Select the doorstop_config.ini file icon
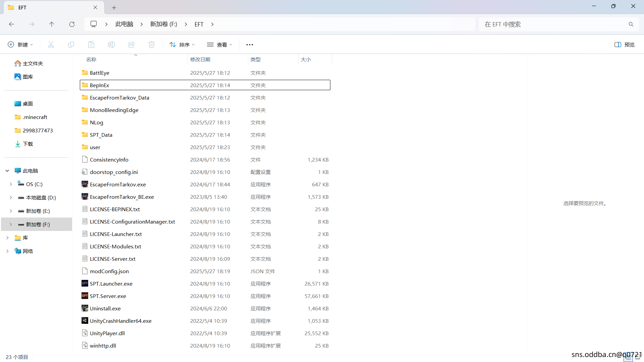Viewport: 644px width, 362px height. click(x=85, y=172)
